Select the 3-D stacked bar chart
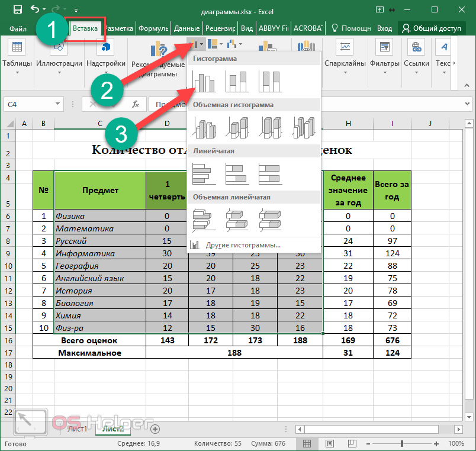 (x=237, y=220)
